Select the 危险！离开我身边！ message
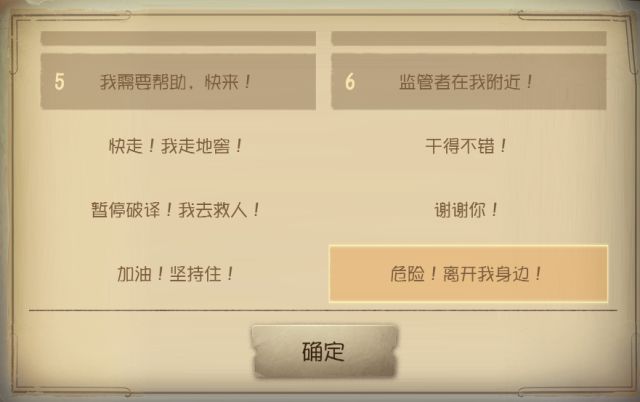The image size is (640, 402). 468,274
